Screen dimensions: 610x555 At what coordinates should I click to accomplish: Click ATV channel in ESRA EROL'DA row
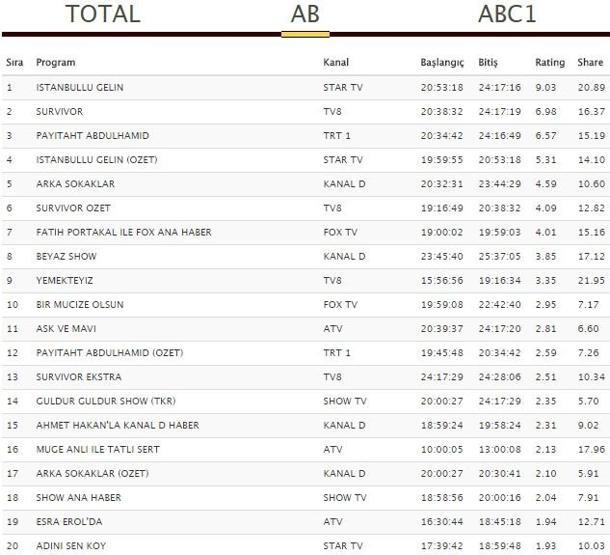point(333,522)
